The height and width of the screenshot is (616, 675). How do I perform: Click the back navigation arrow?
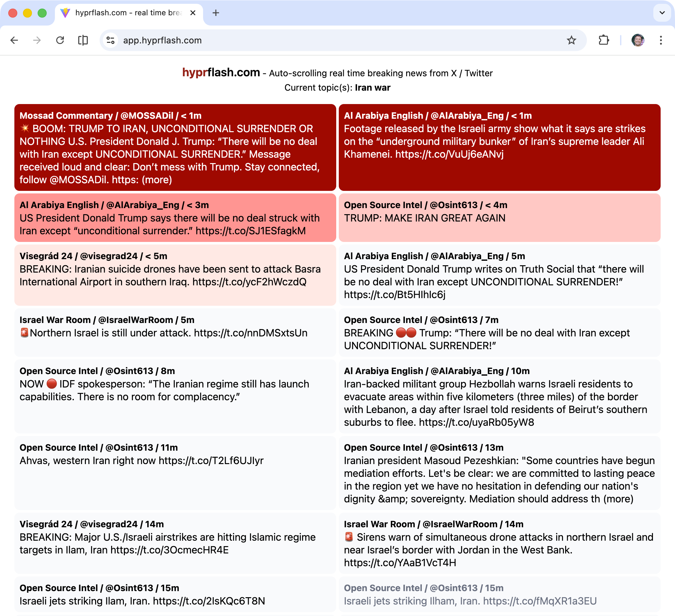[x=14, y=40]
